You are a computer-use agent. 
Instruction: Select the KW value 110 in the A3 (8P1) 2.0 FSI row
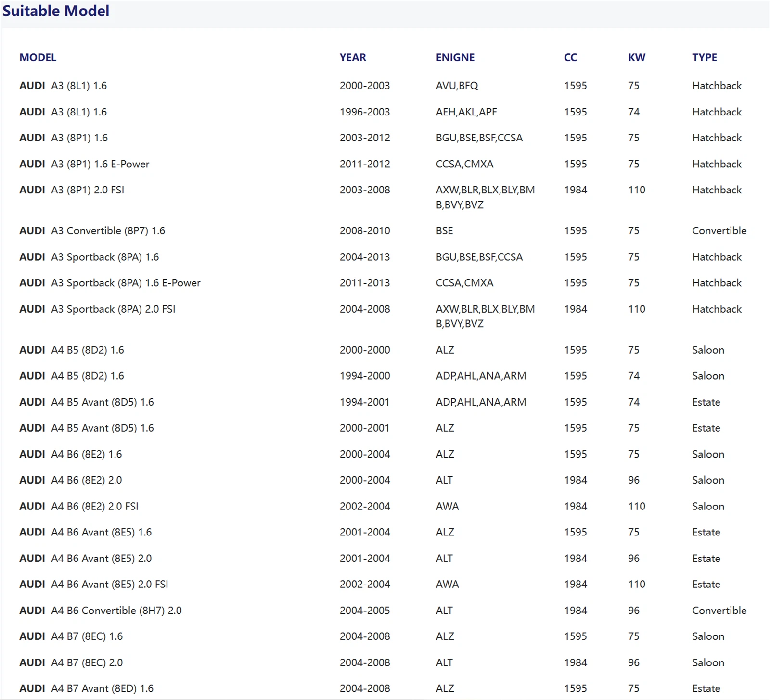point(637,190)
